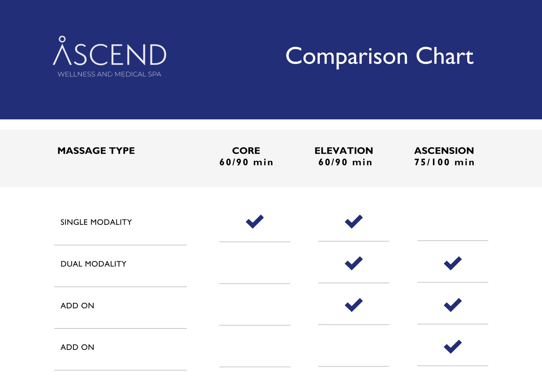Click the CORE 60/90 min column header

click(246, 156)
